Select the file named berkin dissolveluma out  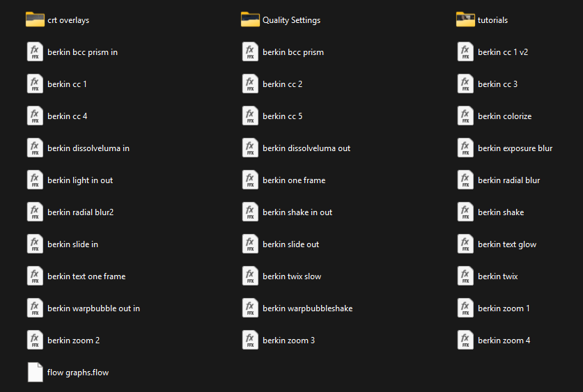306,148
